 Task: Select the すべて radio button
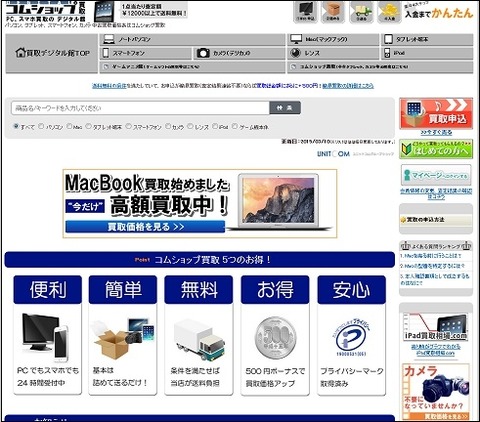coord(16,126)
